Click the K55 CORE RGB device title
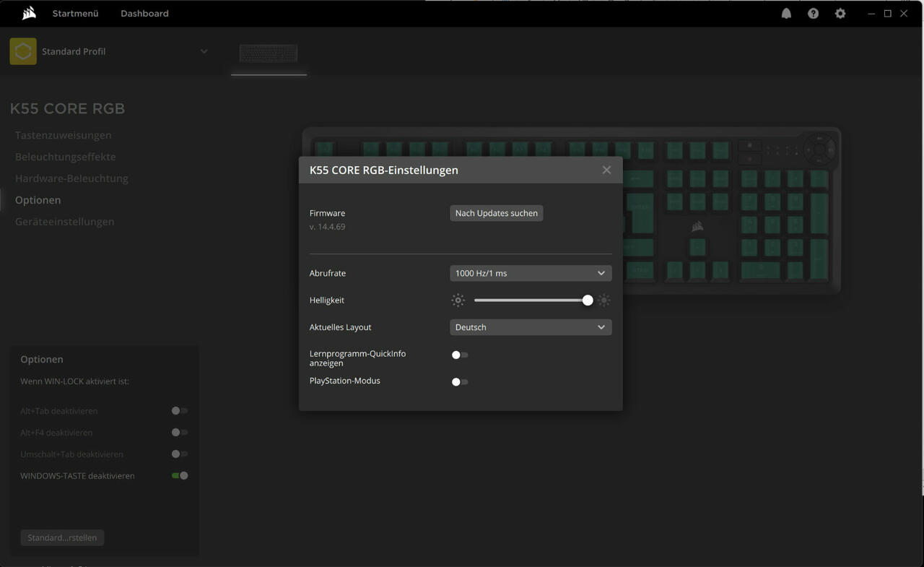 coord(67,108)
